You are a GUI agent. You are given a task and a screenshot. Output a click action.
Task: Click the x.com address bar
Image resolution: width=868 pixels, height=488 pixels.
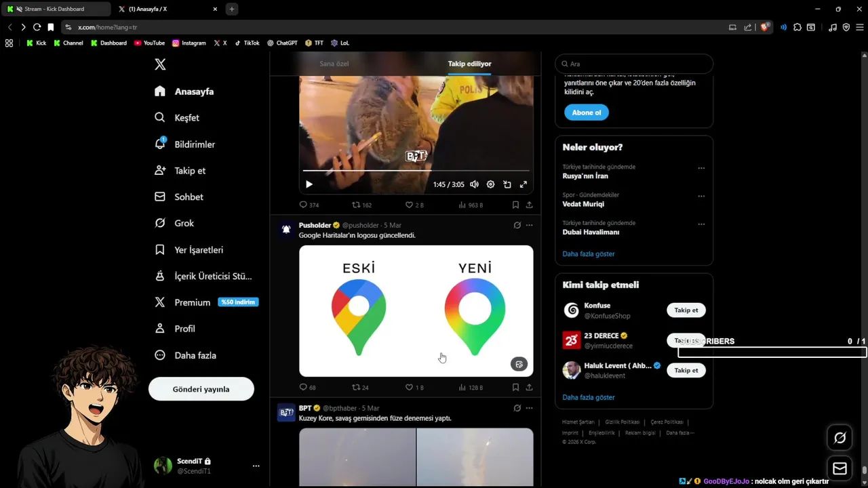pos(393,27)
